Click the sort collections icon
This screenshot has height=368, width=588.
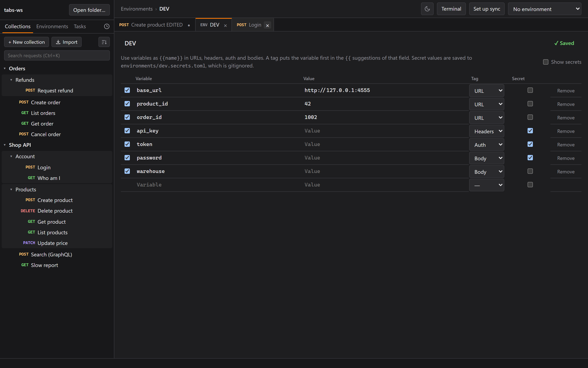coord(104,42)
